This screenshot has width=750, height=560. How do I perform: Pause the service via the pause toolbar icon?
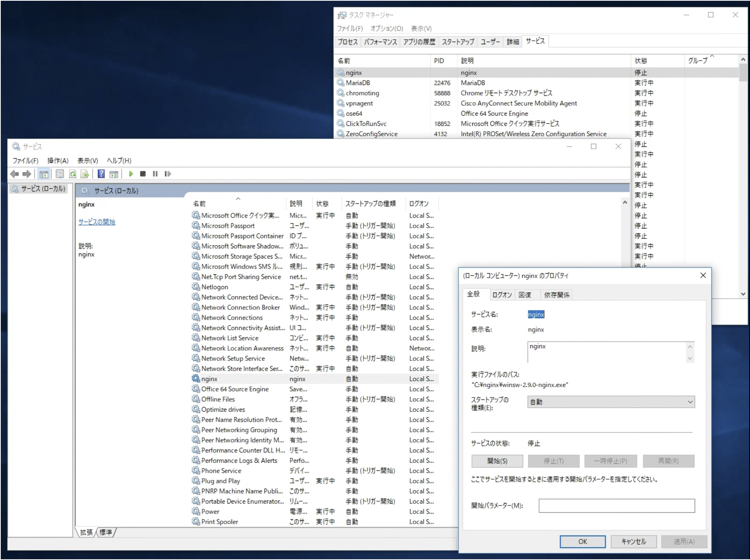pyautogui.click(x=155, y=174)
